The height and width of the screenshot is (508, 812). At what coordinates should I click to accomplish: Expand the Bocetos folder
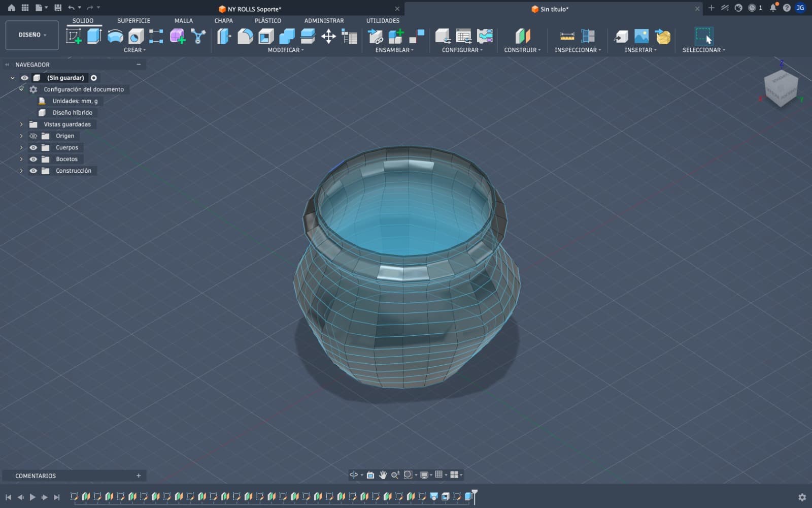tap(21, 159)
